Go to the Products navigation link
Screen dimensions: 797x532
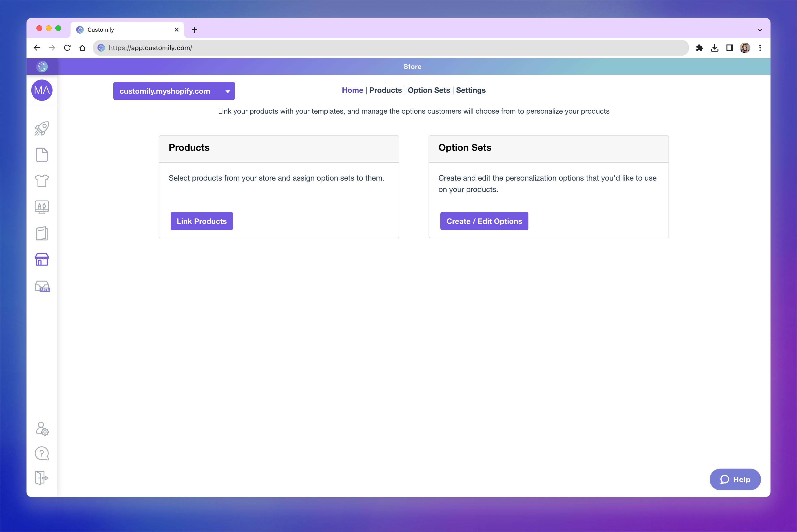tap(385, 90)
